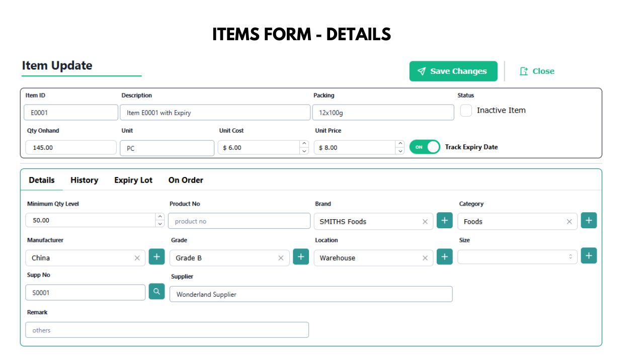Clear the Warehouse location value
This screenshot has height=362, width=644.
click(425, 258)
